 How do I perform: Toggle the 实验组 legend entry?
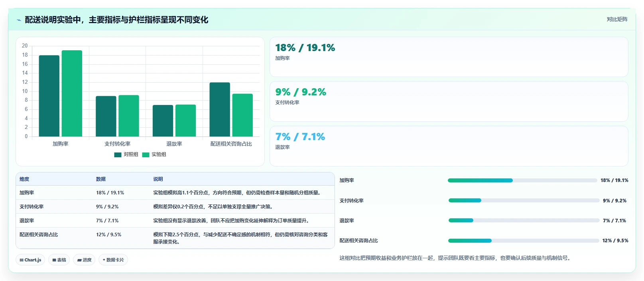click(154, 154)
